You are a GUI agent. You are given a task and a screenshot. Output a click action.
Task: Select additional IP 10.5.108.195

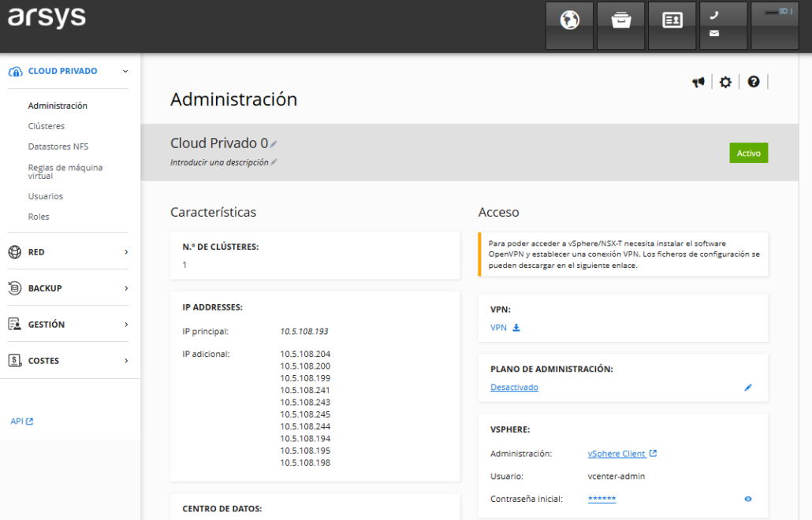pyautogui.click(x=306, y=451)
